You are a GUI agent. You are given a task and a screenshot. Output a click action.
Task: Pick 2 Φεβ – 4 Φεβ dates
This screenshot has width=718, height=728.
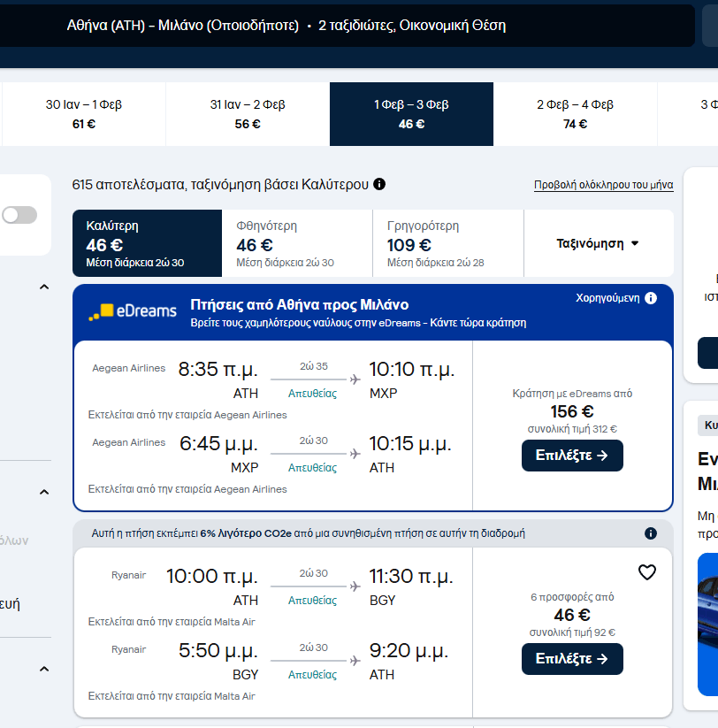(575, 114)
